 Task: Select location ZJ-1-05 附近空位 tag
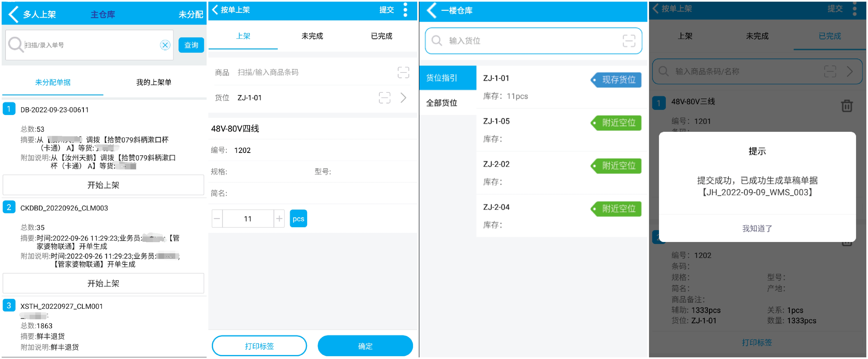click(616, 123)
